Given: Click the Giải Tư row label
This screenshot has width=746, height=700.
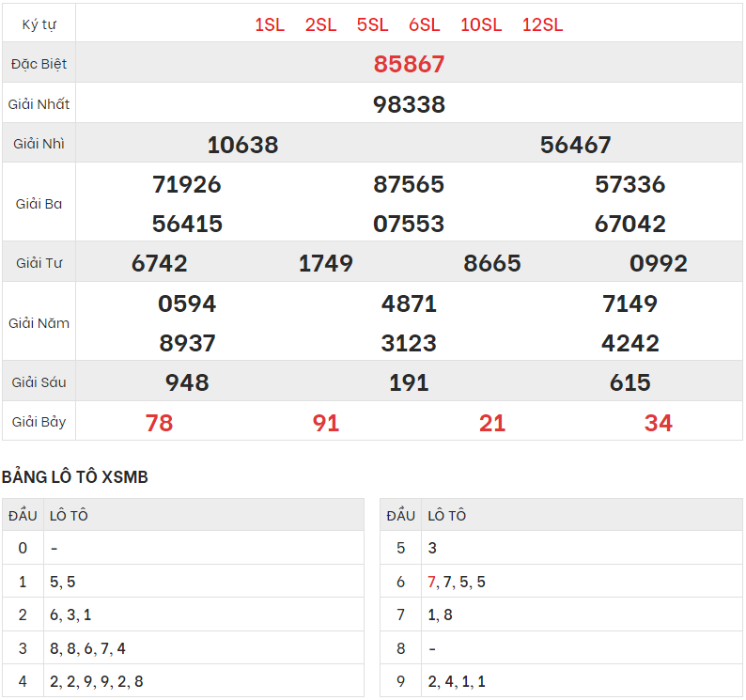Looking at the screenshot, I should coord(39,263).
